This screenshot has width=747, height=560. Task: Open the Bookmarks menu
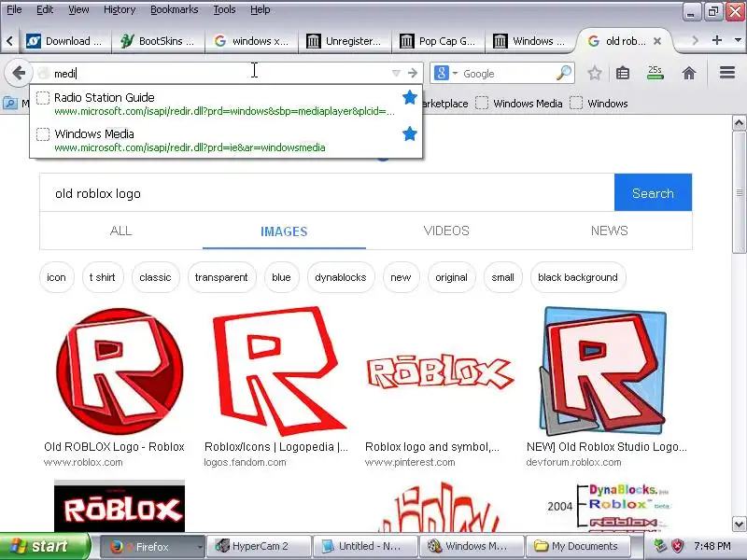pyautogui.click(x=174, y=9)
